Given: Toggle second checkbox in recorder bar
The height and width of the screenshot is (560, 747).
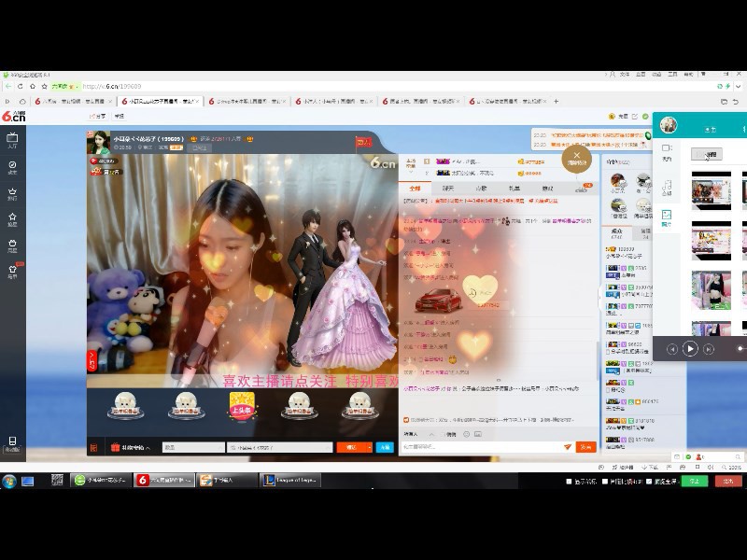Looking at the screenshot, I should (x=604, y=482).
